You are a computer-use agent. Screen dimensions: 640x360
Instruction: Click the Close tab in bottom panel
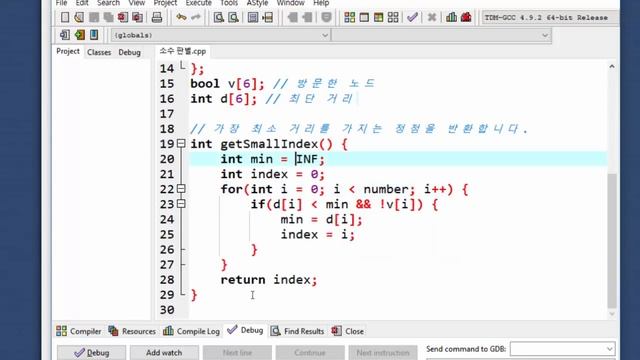pos(348,331)
